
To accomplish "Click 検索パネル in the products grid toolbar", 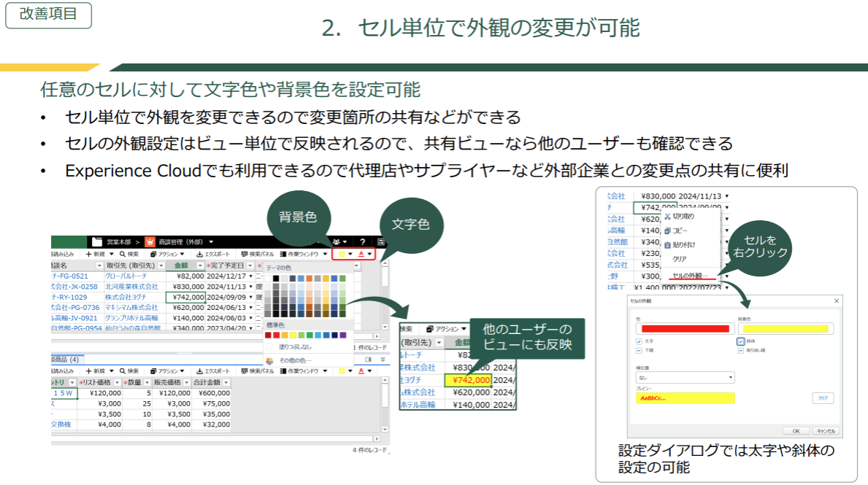I will 258,371.
